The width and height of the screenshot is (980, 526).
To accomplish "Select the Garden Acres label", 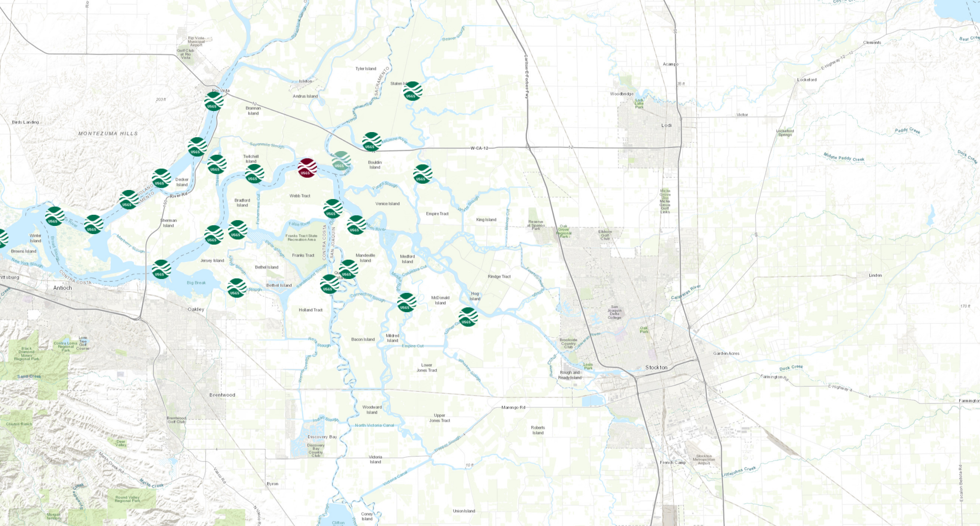I will [726, 353].
